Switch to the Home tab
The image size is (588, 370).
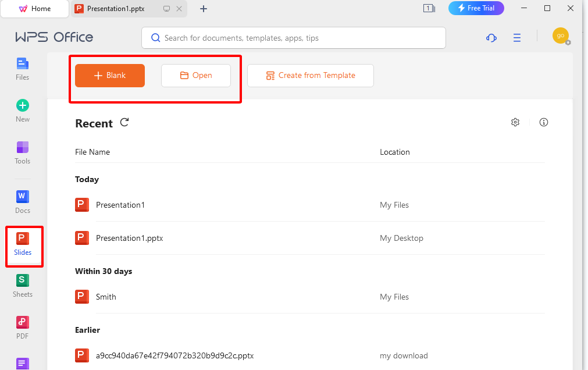[35, 9]
